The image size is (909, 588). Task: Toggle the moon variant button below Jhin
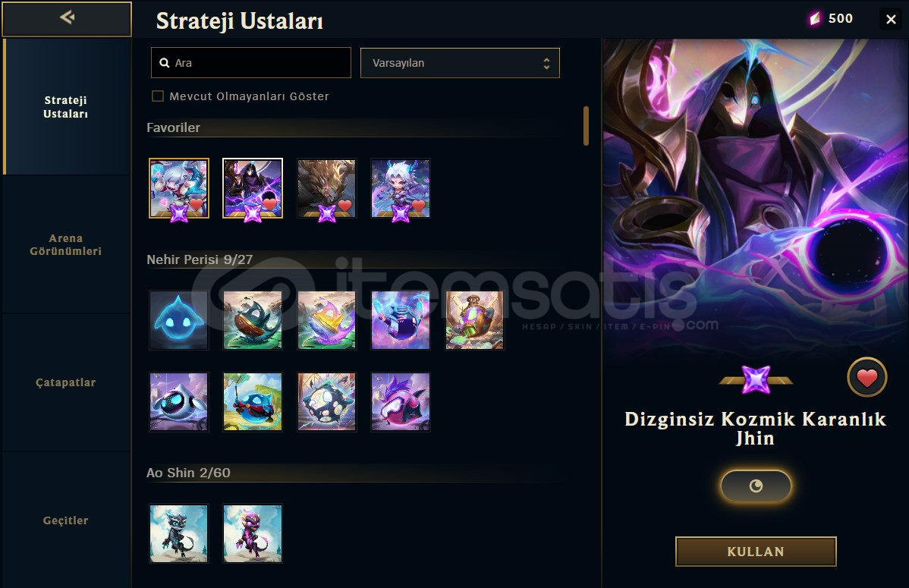(x=756, y=486)
